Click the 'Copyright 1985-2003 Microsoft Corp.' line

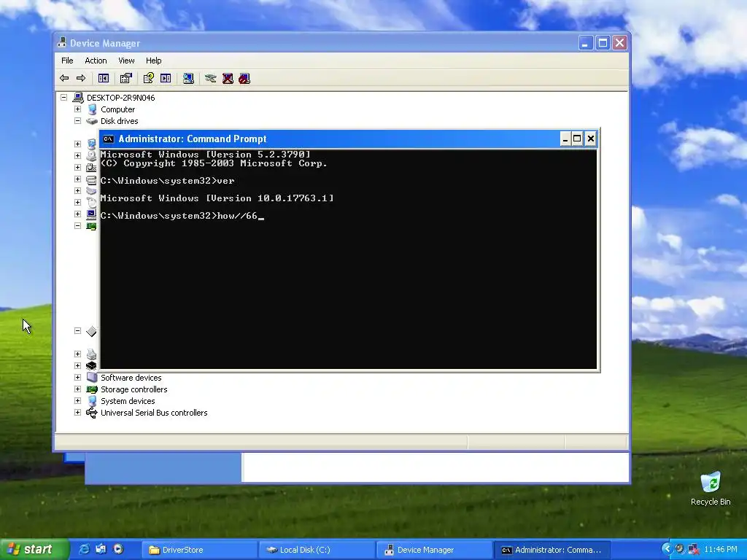tap(214, 163)
